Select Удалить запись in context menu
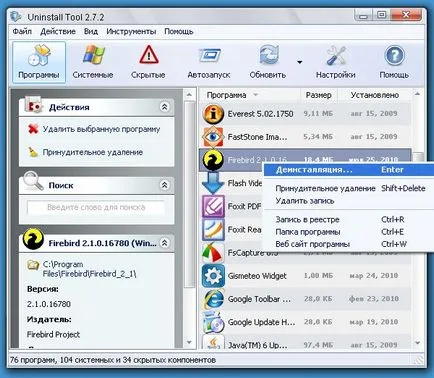Screen dimensions: 434x378 click(349, 201)
